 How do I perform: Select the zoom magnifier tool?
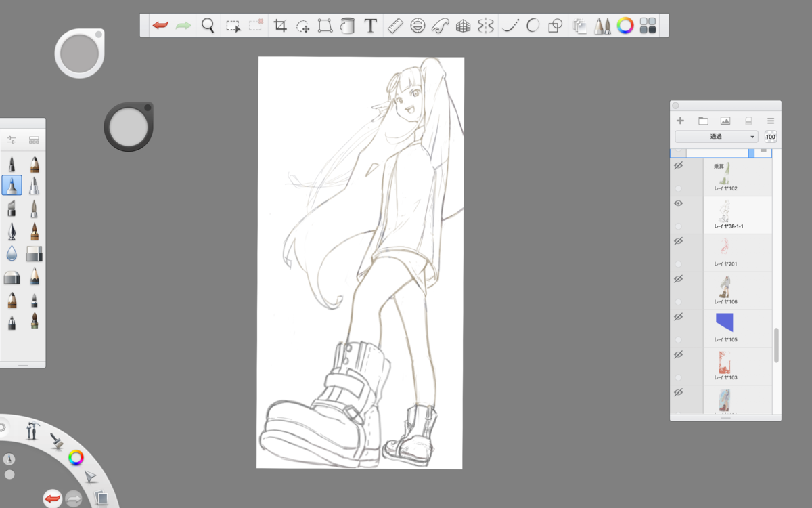pyautogui.click(x=208, y=26)
